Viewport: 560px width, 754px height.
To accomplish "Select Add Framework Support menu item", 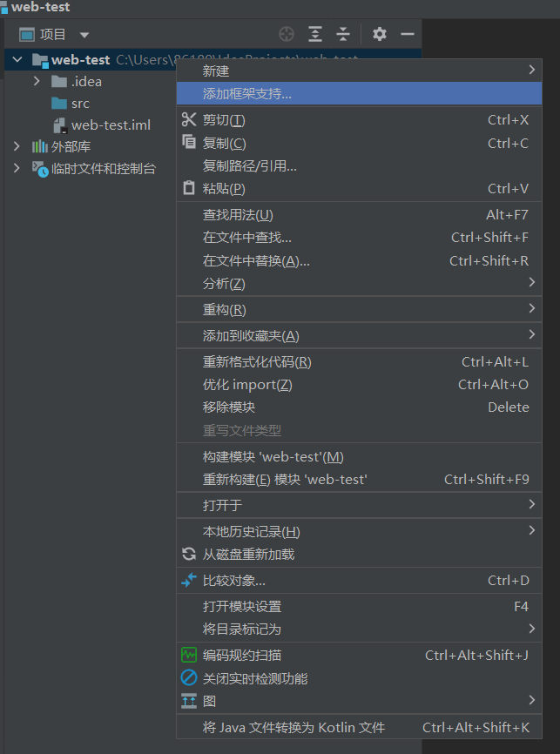I will (x=247, y=93).
